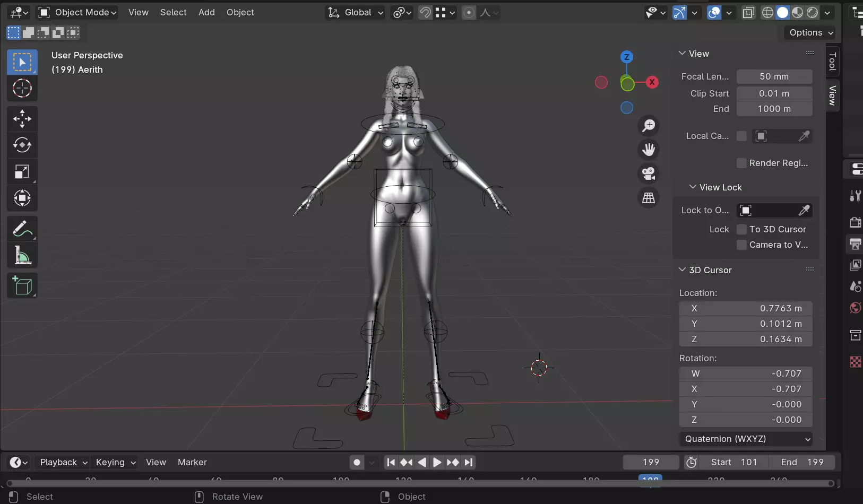Switch to Wireframe viewport shading
This screenshot has width=863, height=504.
click(x=767, y=12)
